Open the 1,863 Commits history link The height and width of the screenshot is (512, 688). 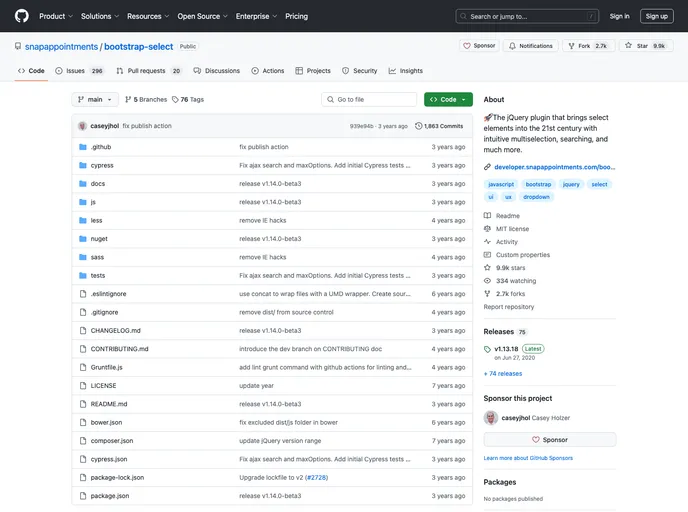[x=439, y=126]
